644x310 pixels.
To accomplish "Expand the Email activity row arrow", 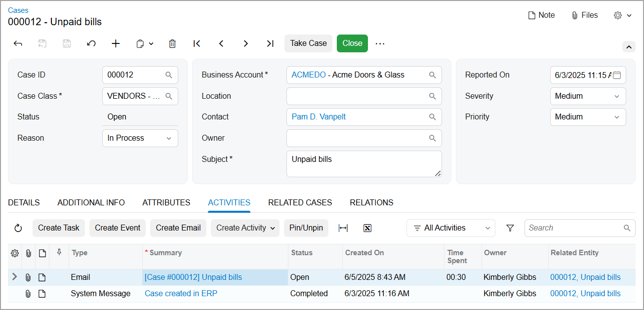I will (14, 277).
